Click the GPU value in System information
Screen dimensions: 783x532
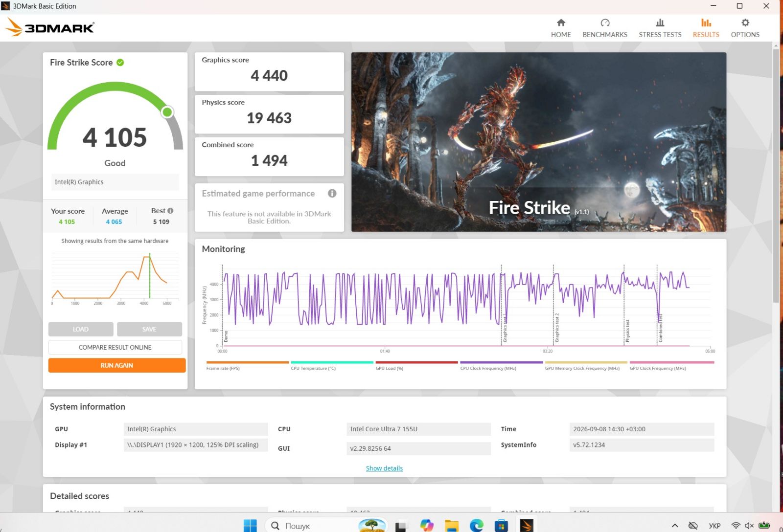pyautogui.click(x=196, y=429)
